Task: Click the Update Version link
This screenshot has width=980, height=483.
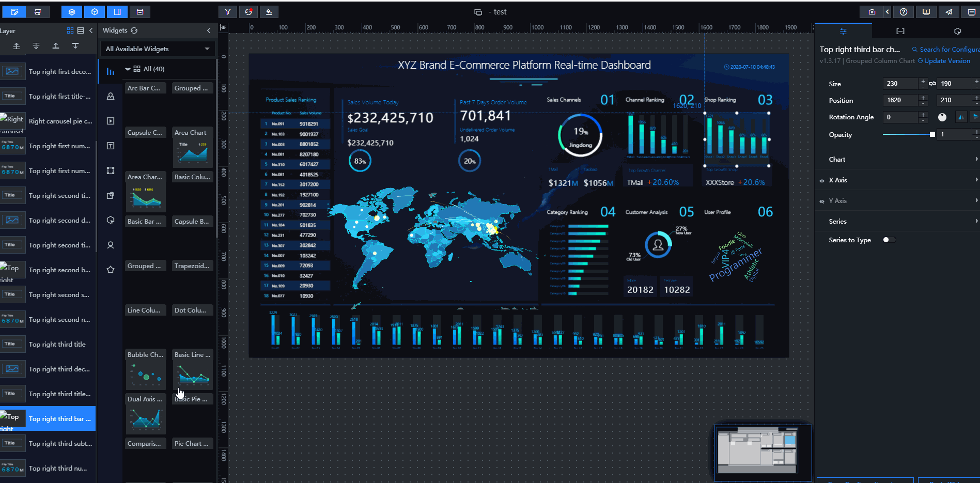Action: coord(947,61)
